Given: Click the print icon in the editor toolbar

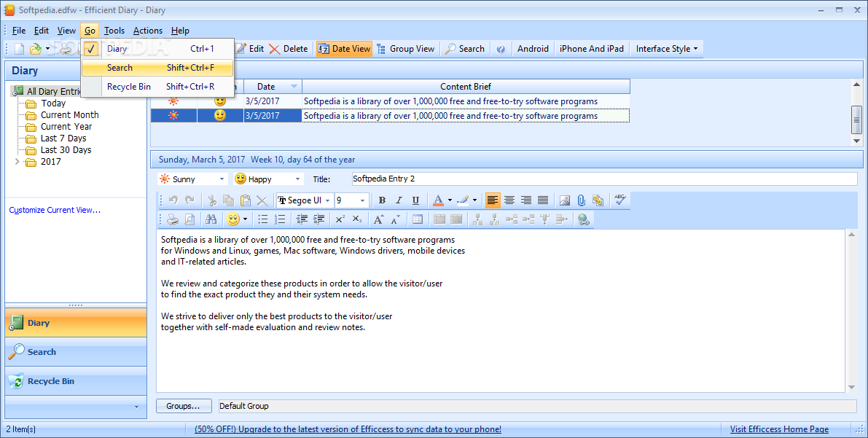Looking at the screenshot, I should point(173,219).
